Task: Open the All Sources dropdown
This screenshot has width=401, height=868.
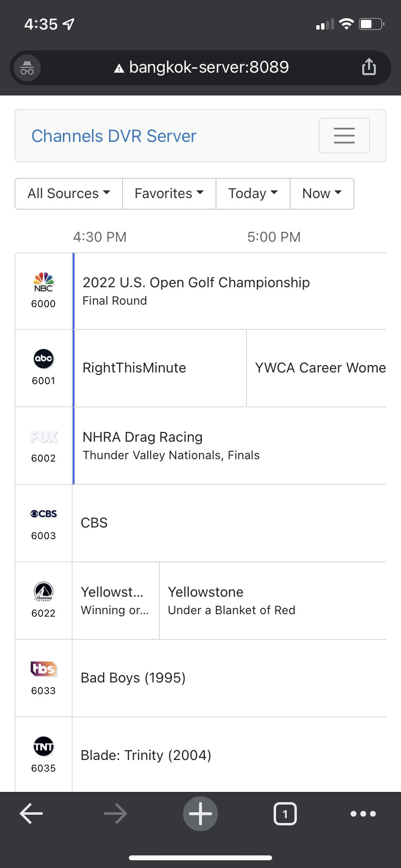Action: 69,194
